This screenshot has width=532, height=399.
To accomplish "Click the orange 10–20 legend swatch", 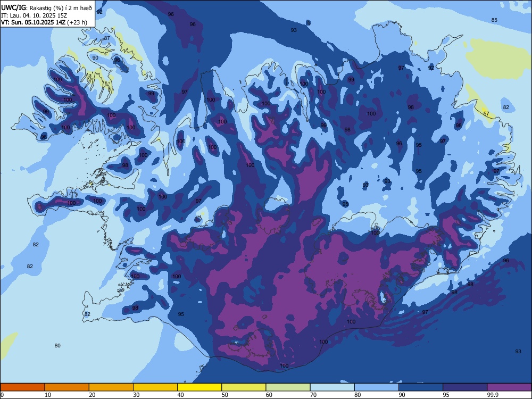I will (x=67, y=387).
